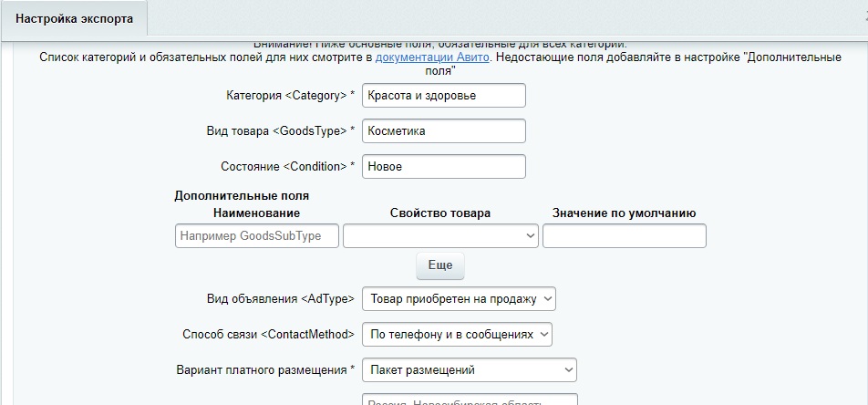Click the Вид объявления <AdType> label
868x405 pixels.
pos(281,299)
